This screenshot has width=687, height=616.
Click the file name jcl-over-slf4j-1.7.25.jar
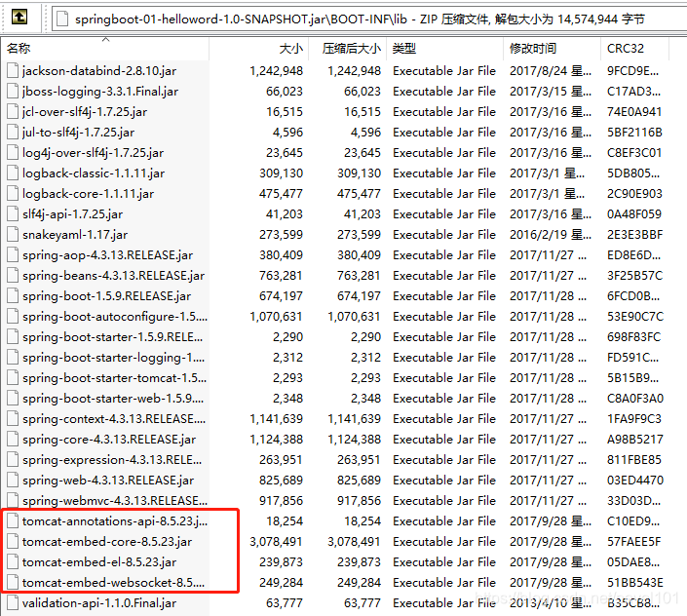(x=85, y=112)
